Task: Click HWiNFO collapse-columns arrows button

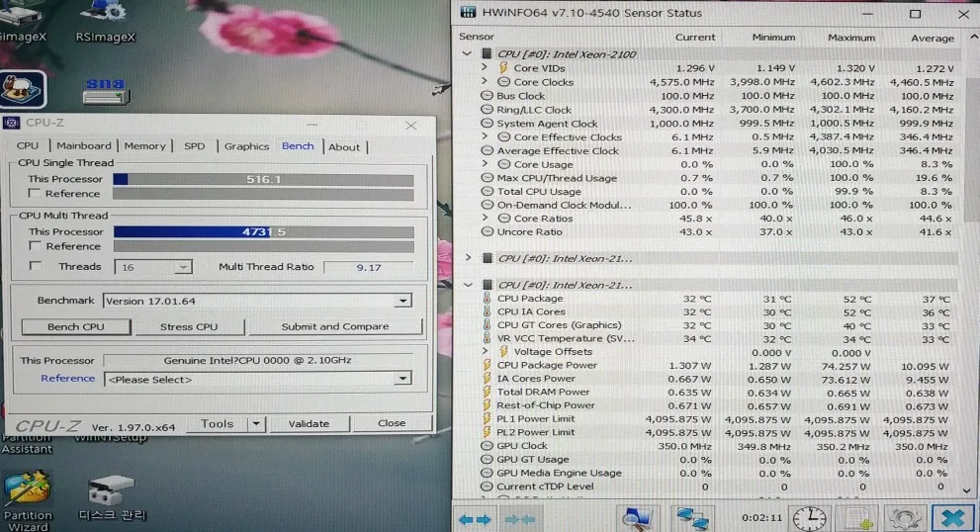Action: coord(520,519)
